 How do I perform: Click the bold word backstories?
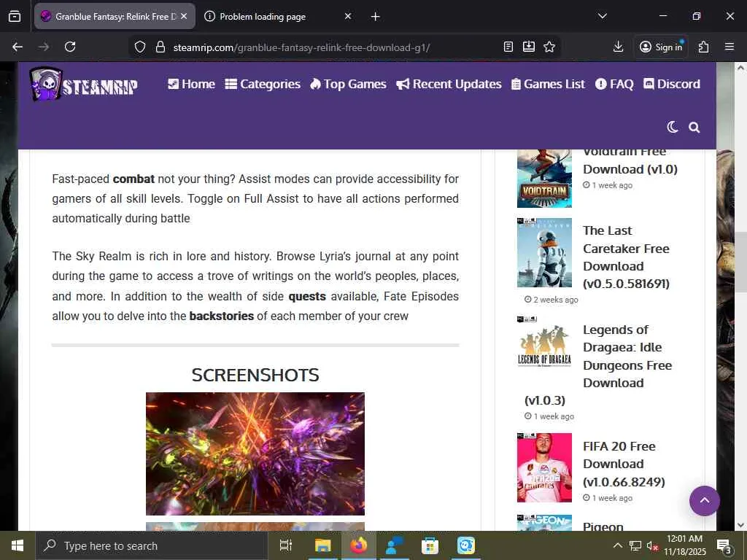pyautogui.click(x=222, y=316)
